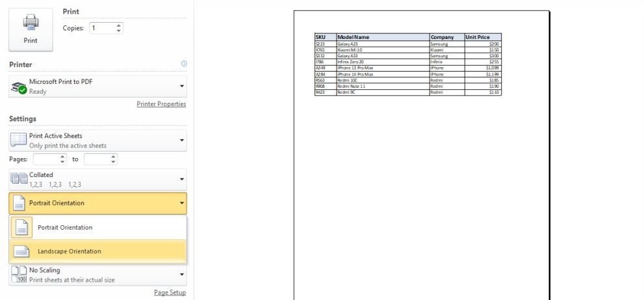
Task: Select Portrait Orientation from the list
Action: click(98, 228)
